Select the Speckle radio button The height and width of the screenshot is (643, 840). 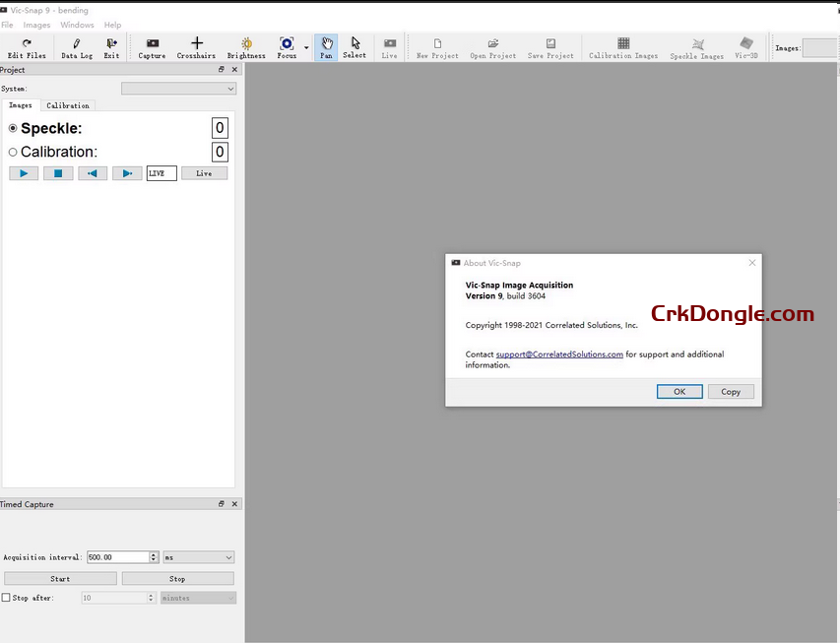[x=14, y=128]
